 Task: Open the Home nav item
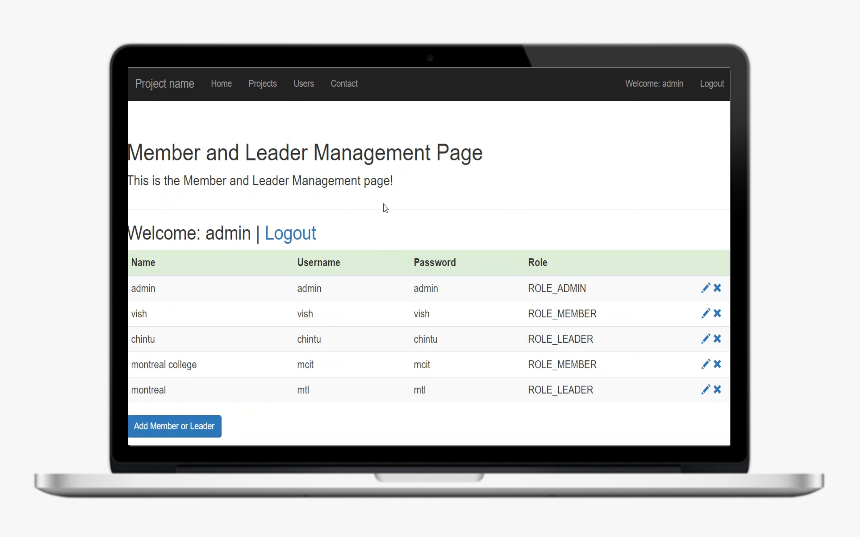coord(222,84)
